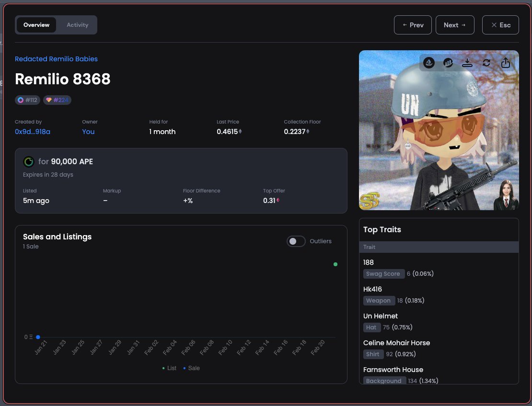Click the Celine Mohair Horse trait name
This screenshot has width=532, height=406.
point(397,343)
